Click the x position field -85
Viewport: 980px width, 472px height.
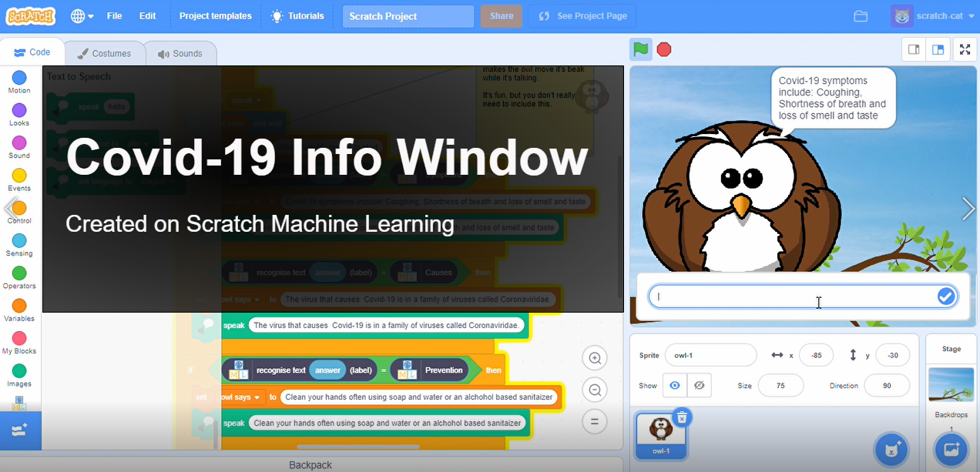(816, 355)
